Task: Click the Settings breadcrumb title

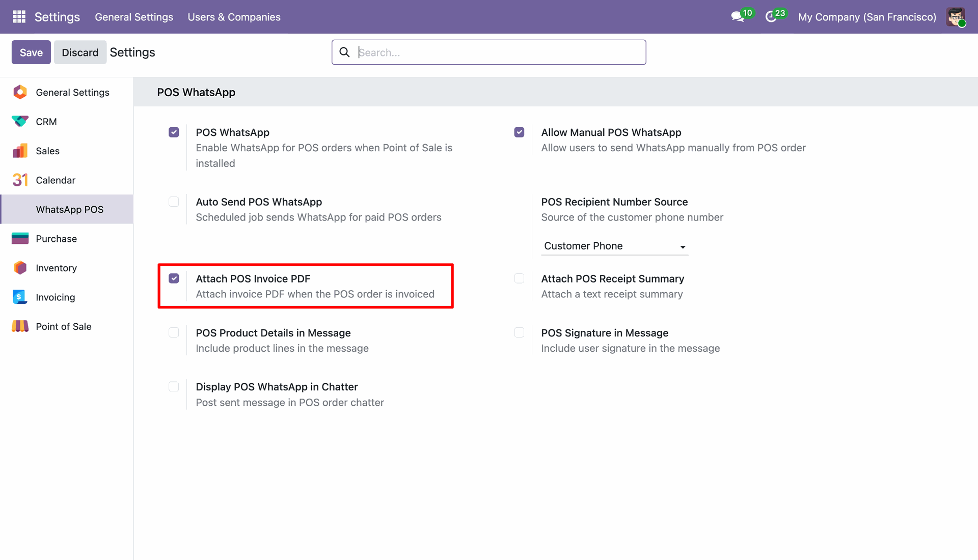Action: point(132,52)
